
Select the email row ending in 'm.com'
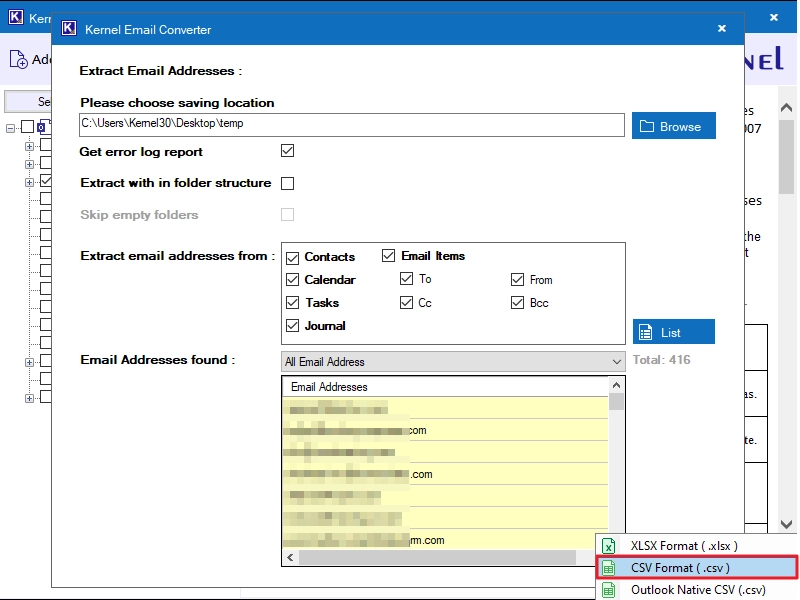point(445,540)
